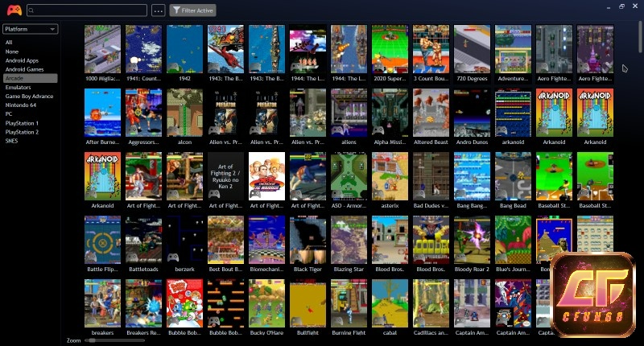The height and width of the screenshot is (346, 644).
Task: Open the 1000 Miglia game thumbnail
Action: 103,49
